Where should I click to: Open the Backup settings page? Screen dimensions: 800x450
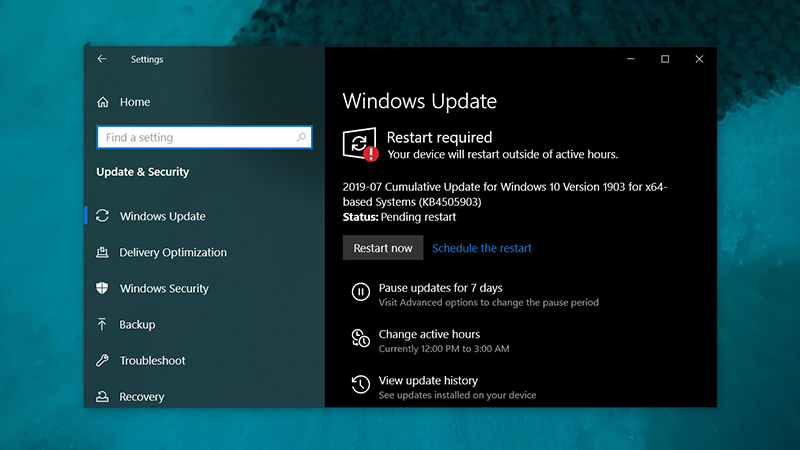[x=137, y=324]
